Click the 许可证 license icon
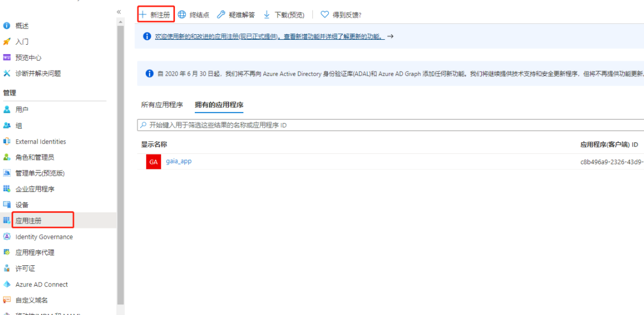This screenshot has height=315, width=644. click(x=6, y=268)
